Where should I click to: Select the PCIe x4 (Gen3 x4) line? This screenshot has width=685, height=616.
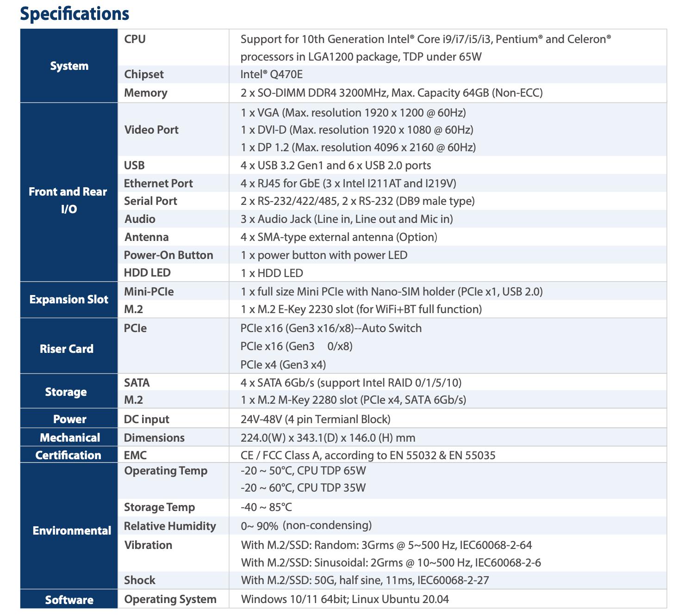pyautogui.click(x=283, y=365)
